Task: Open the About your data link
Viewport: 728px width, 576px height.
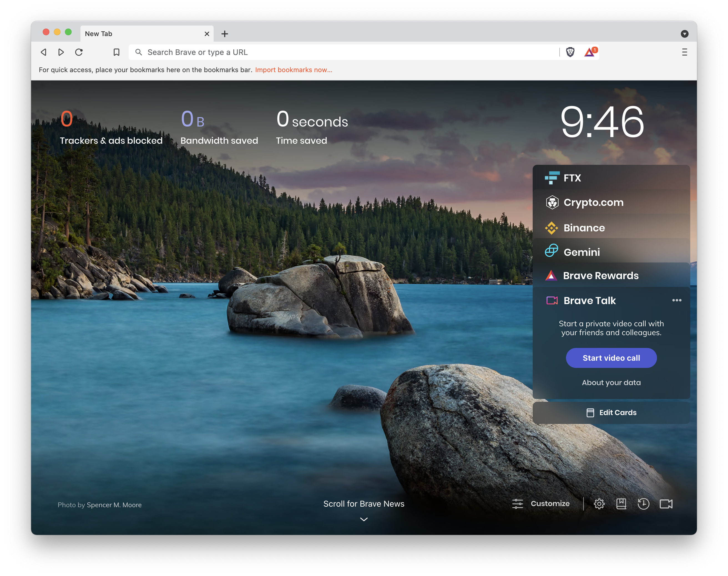Action: pyautogui.click(x=611, y=382)
